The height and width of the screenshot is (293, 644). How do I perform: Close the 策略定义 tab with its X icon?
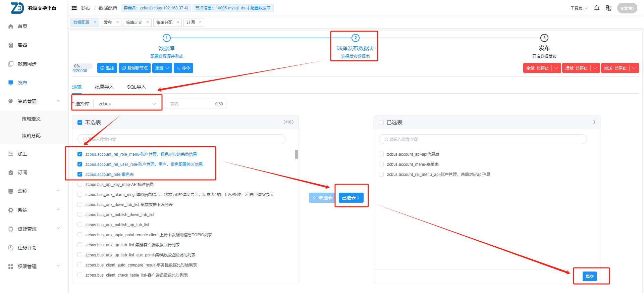148,22
